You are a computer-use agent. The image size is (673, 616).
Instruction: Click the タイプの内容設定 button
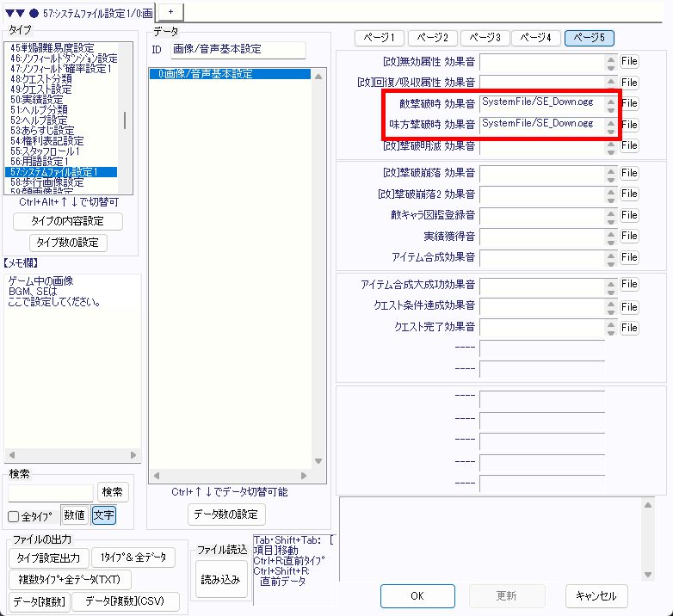68,221
